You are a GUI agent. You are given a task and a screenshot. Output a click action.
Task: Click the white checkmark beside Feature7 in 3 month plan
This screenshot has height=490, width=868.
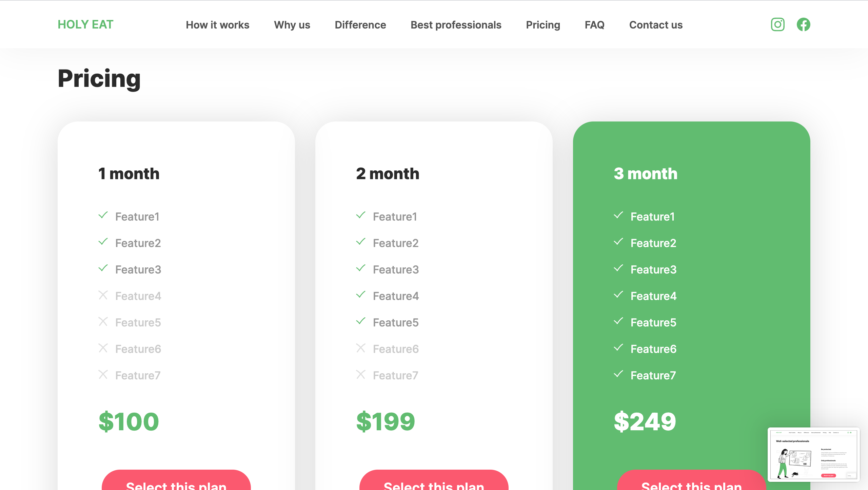(x=618, y=374)
